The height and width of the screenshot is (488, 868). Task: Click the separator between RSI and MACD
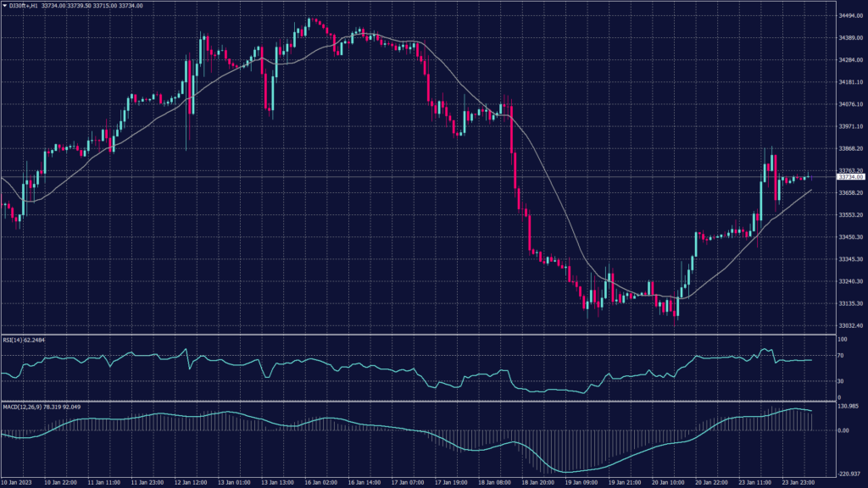pos(415,402)
